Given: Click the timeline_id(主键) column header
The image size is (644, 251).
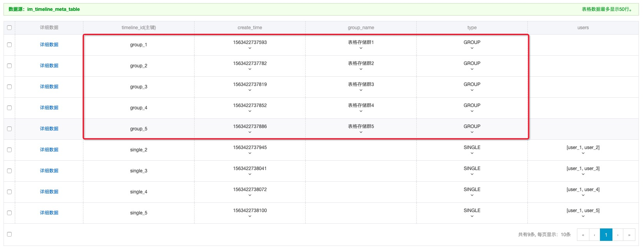Looking at the screenshot, I should pos(139,28).
